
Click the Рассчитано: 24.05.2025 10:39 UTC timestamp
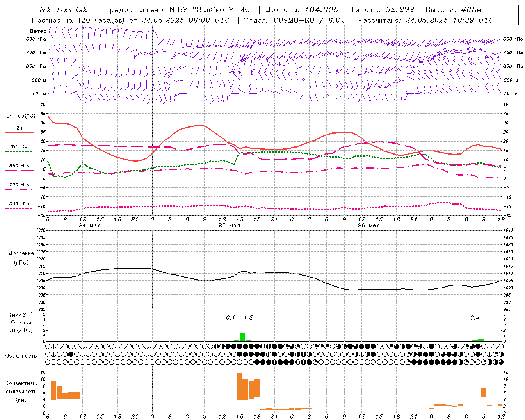426,20
